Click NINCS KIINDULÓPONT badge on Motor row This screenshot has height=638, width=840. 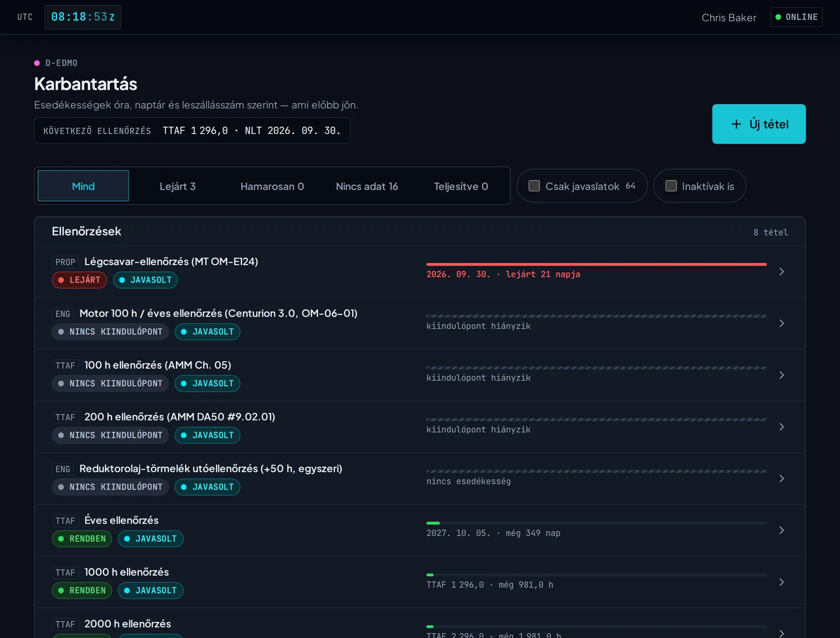click(x=110, y=332)
